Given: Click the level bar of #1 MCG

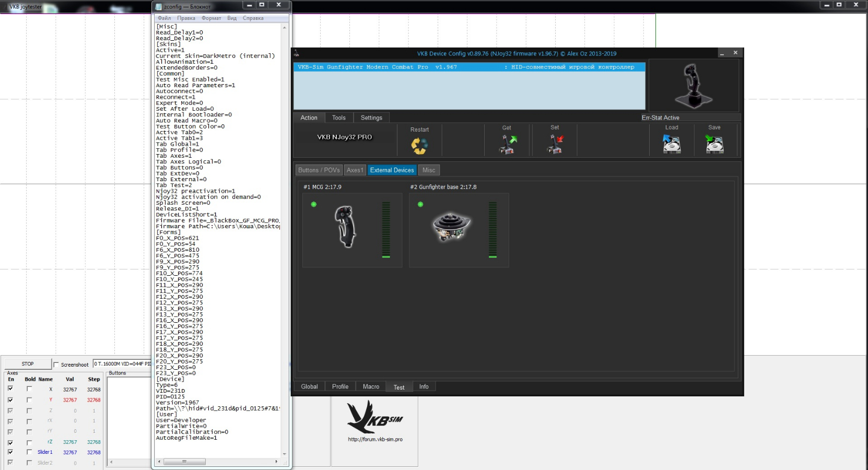Looking at the screenshot, I should point(386,230).
